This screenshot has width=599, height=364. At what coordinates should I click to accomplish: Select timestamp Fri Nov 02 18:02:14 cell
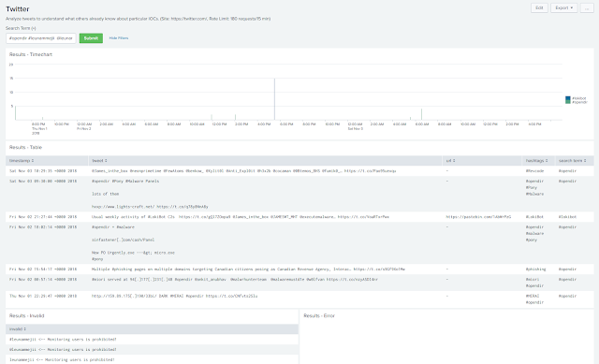pos(43,227)
